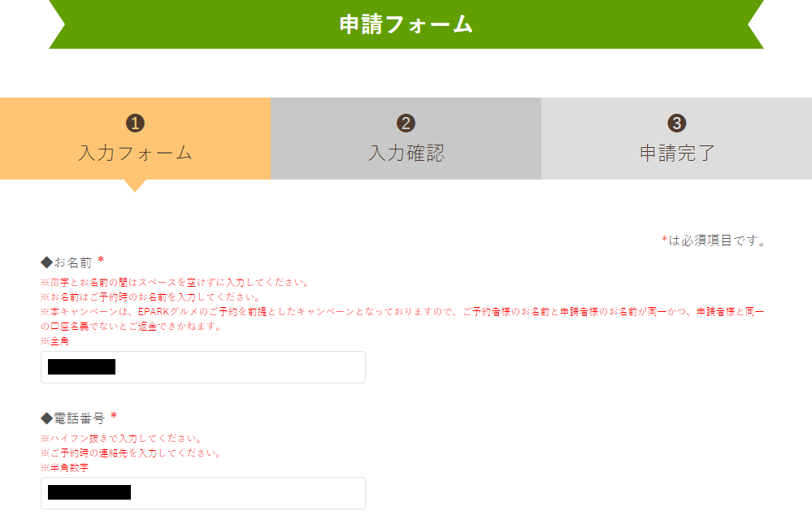
Task: Click inside the お名前 text input field
Action: point(203,366)
